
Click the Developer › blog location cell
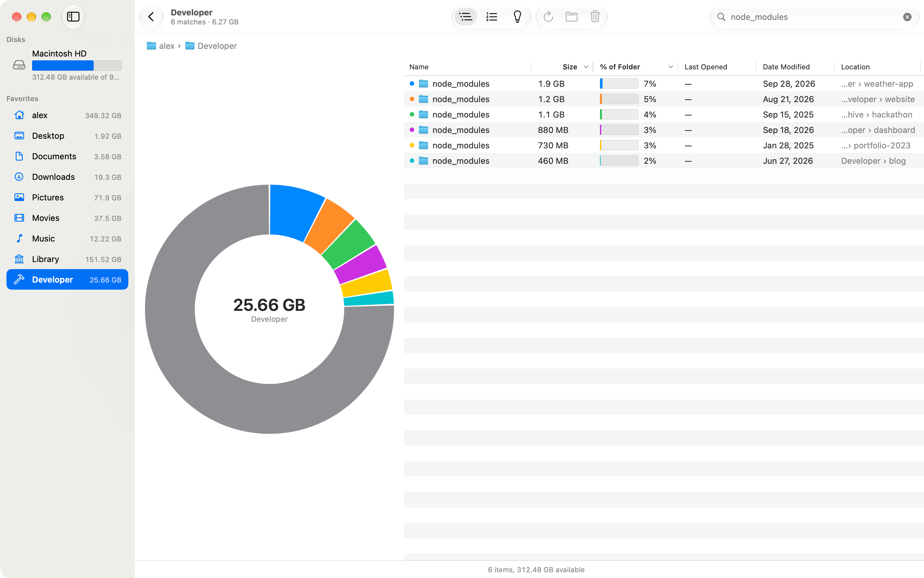[x=873, y=161]
